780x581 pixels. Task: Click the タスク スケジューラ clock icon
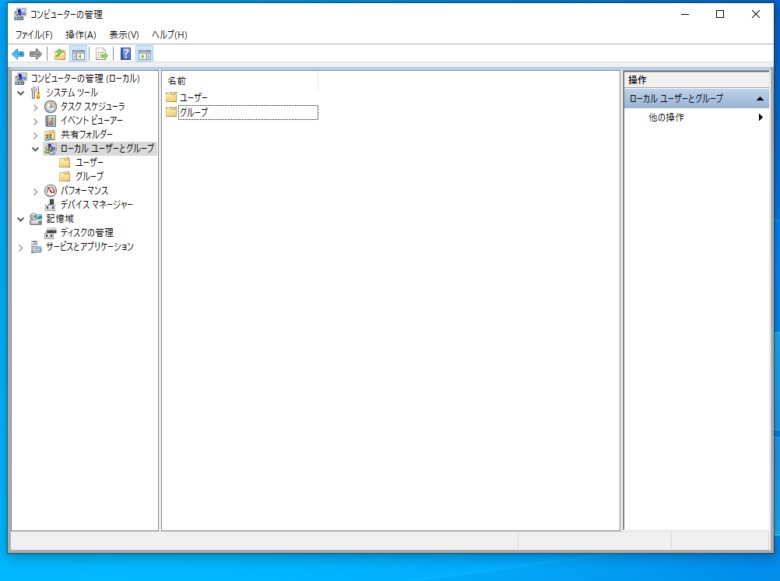pyautogui.click(x=50, y=106)
